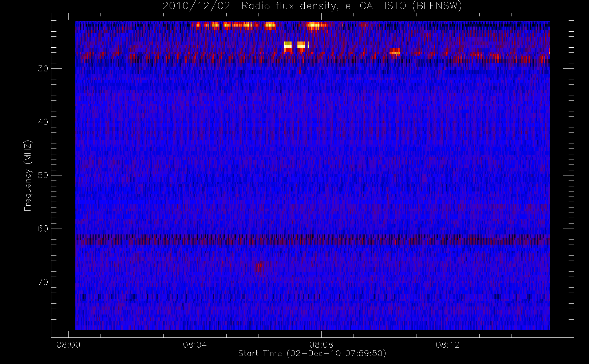Click the 60 frequency tick label
Screen dimensions: 589x364
[43, 229]
